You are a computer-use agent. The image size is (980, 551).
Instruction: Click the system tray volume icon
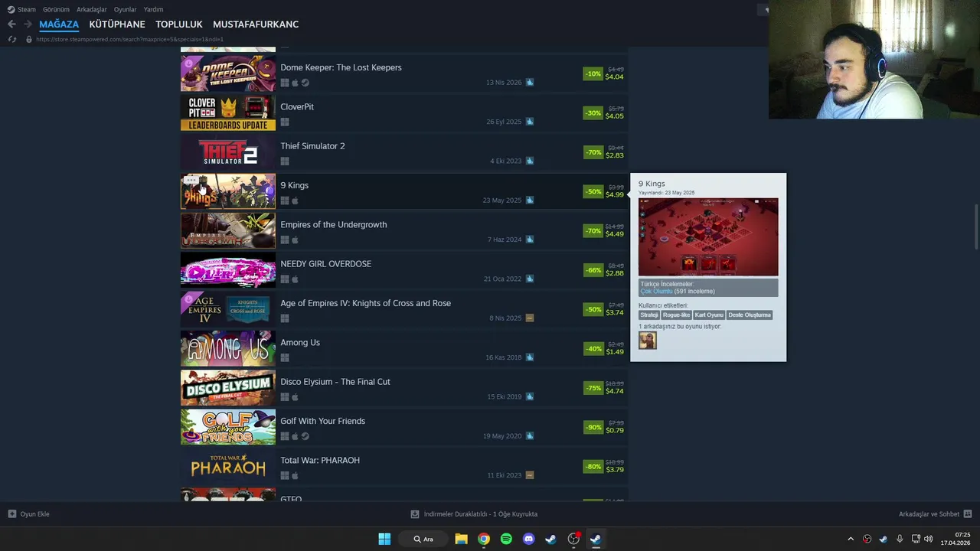pyautogui.click(x=929, y=539)
